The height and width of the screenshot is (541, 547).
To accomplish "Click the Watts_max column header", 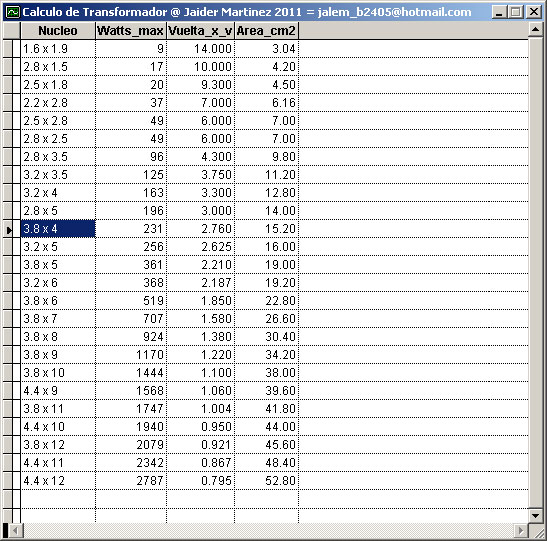I will coord(131,31).
